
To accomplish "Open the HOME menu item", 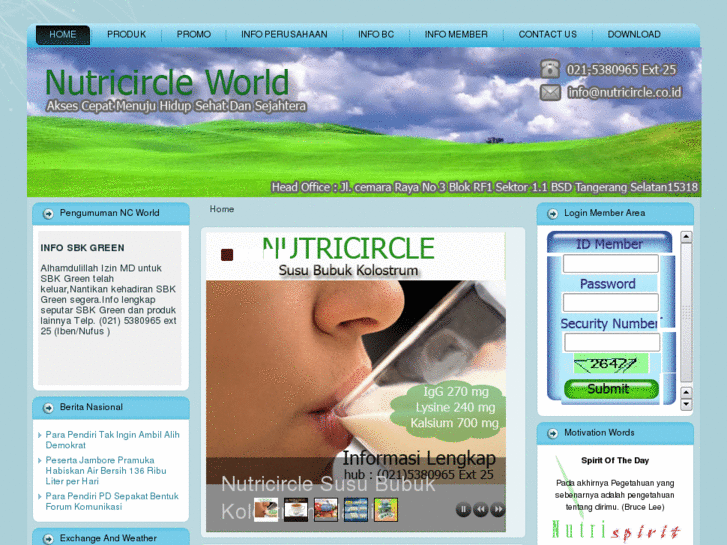I will coord(63,35).
